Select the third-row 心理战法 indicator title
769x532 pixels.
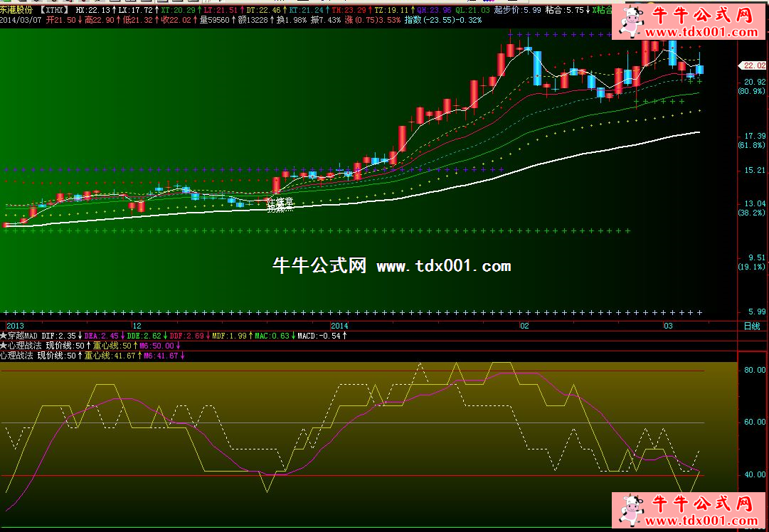pyautogui.click(x=17, y=355)
